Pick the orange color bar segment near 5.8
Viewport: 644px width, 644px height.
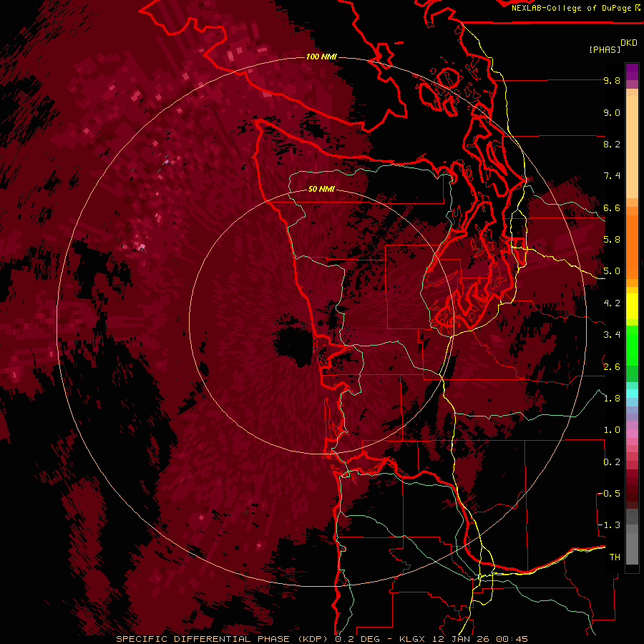632,246
